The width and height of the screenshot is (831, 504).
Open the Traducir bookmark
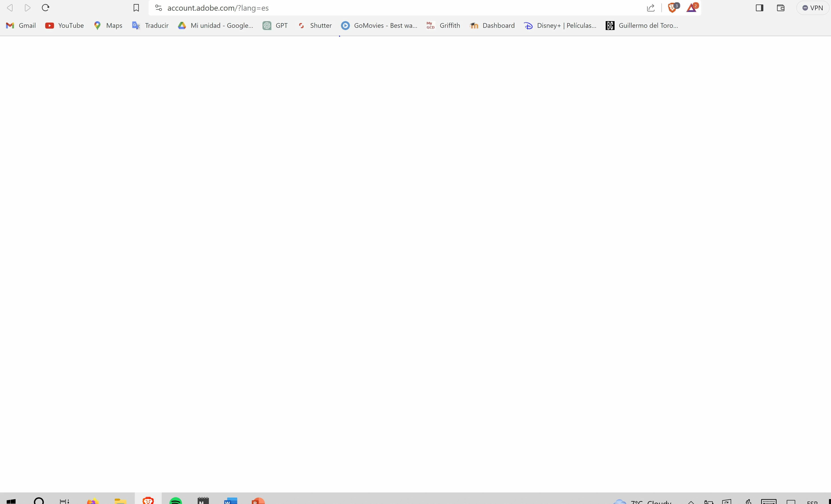[150, 26]
